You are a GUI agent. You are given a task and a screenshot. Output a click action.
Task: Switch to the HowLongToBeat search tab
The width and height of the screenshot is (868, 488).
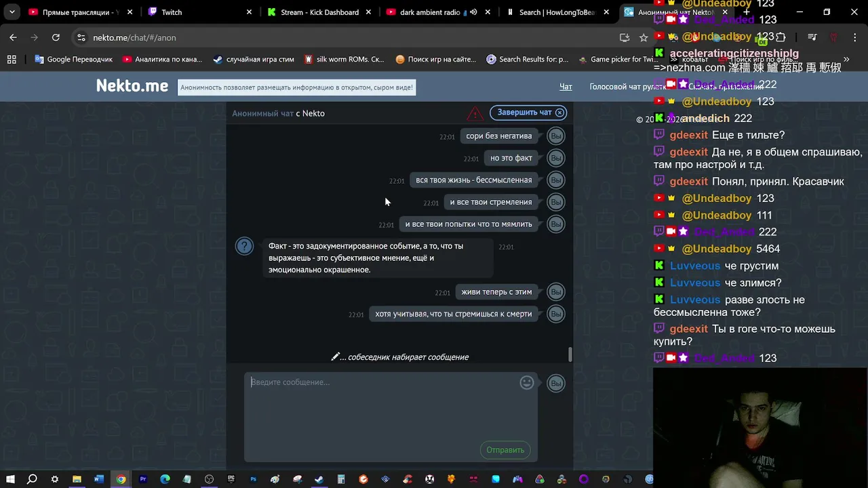click(557, 12)
